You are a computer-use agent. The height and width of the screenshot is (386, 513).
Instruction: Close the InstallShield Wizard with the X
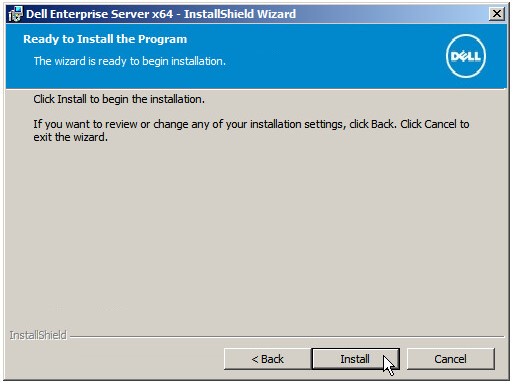pyautogui.click(x=497, y=14)
